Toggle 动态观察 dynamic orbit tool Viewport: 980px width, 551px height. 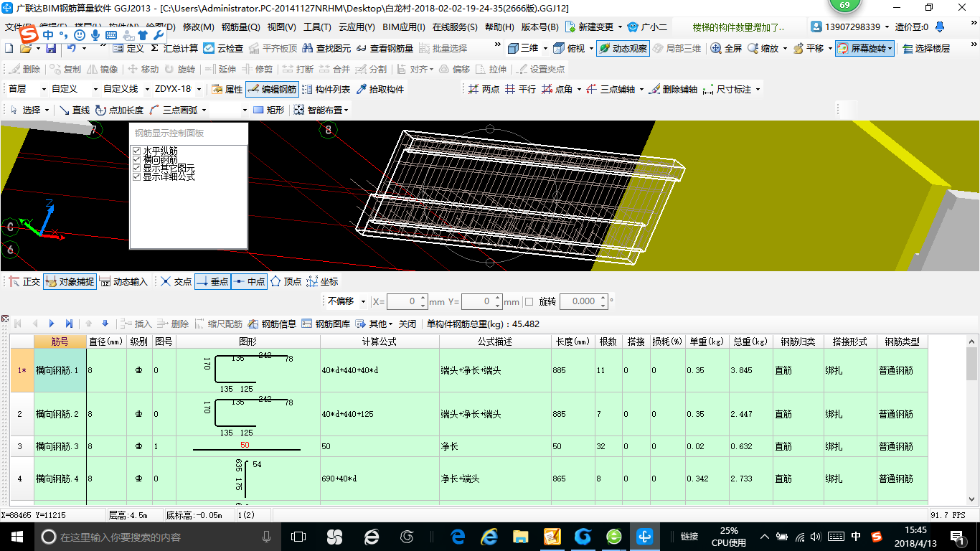tap(623, 48)
